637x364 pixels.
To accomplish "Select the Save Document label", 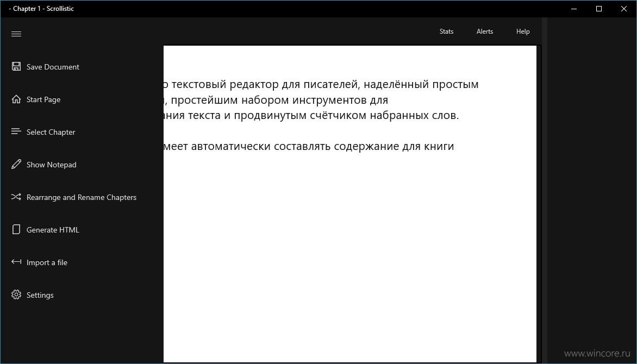I will tap(53, 67).
